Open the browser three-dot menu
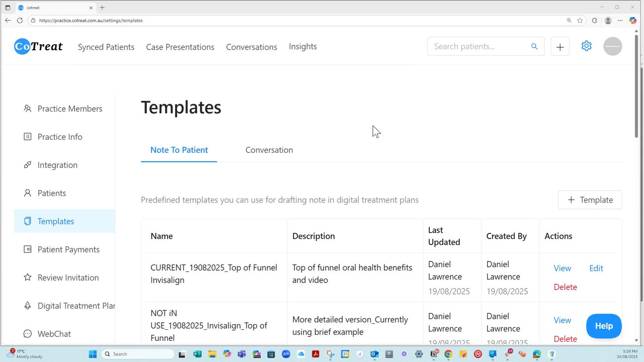 coord(620,21)
